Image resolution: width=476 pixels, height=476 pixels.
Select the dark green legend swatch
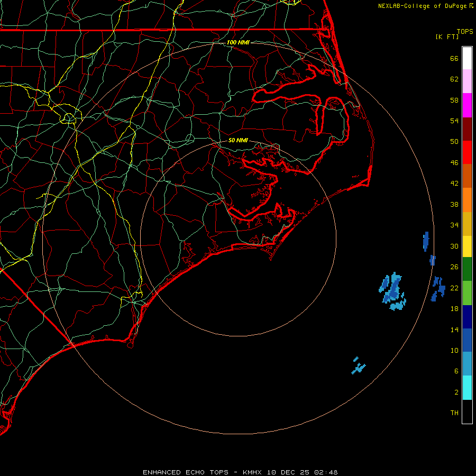click(x=467, y=269)
